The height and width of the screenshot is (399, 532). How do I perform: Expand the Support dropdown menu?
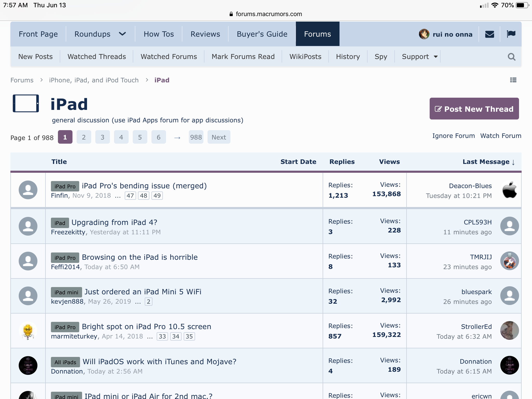click(419, 57)
